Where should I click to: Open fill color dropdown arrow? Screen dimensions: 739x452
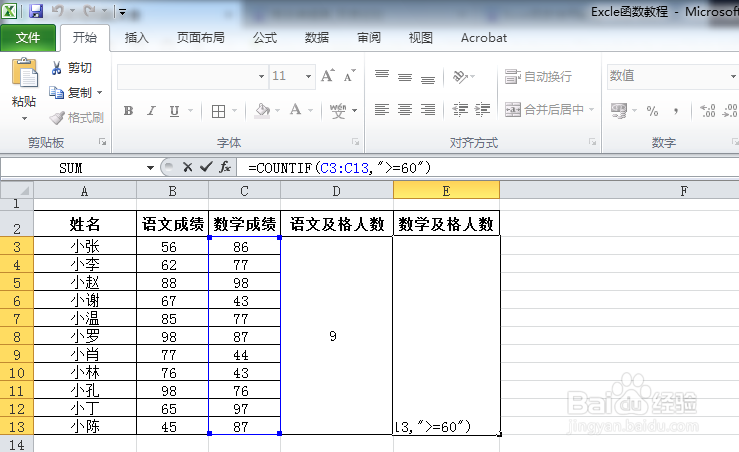click(x=277, y=111)
